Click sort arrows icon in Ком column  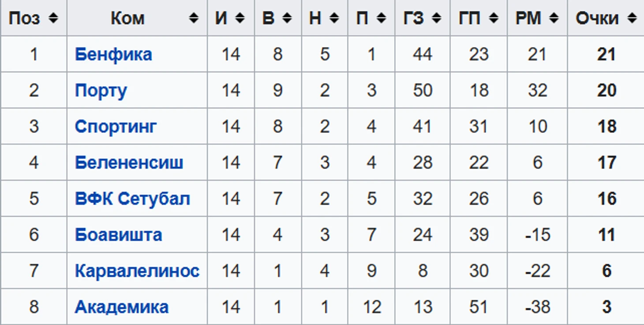point(193,19)
